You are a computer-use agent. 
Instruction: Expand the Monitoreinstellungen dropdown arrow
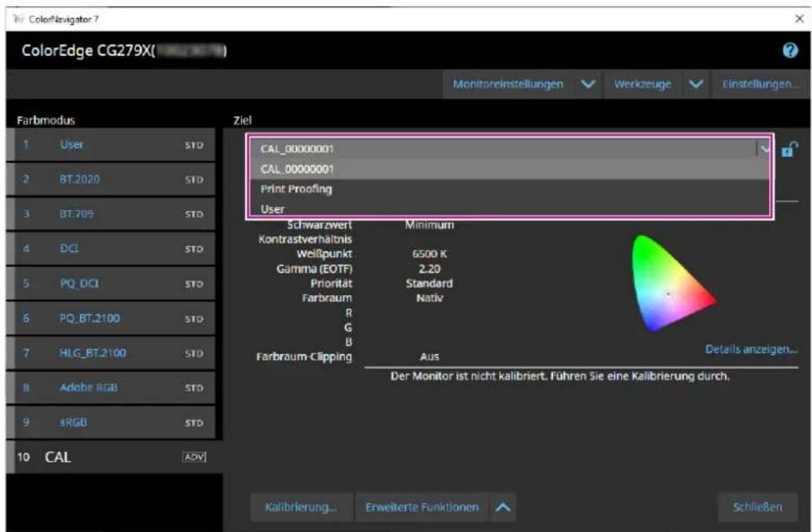[588, 84]
